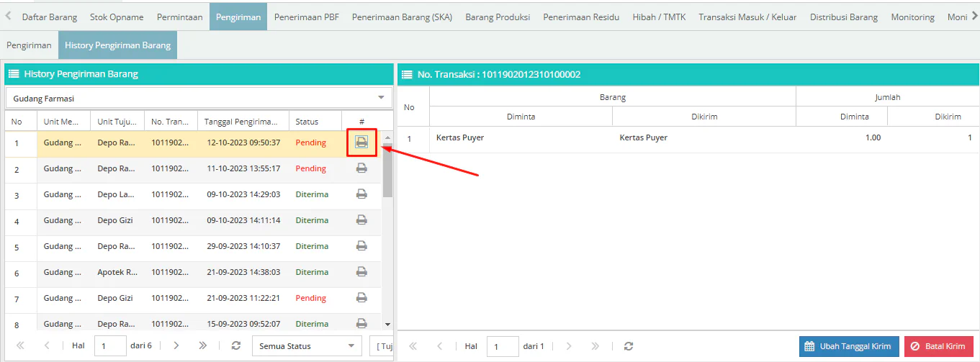Print the Pending shipment dated 12-10-2023
This screenshot has height=362, width=980.
pos(361,142)
